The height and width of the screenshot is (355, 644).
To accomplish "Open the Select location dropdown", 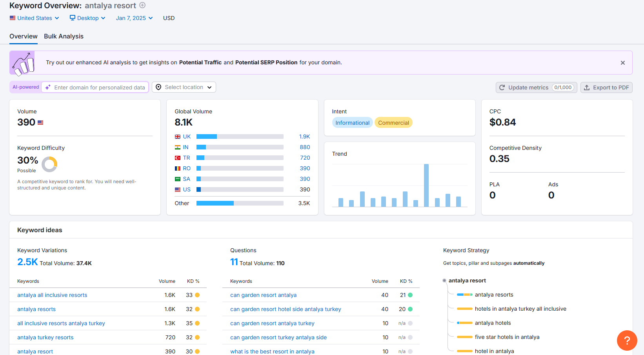I will (x=184, y=87).
